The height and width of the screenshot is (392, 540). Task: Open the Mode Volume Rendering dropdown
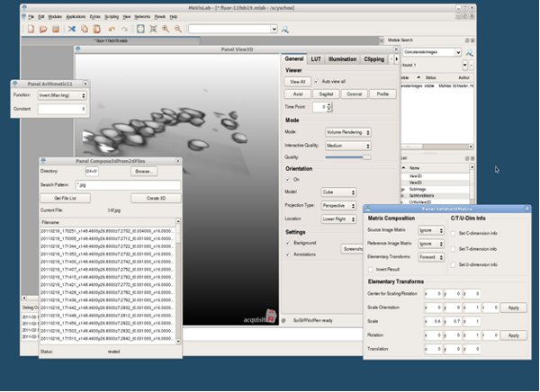(x=348, y=132)
